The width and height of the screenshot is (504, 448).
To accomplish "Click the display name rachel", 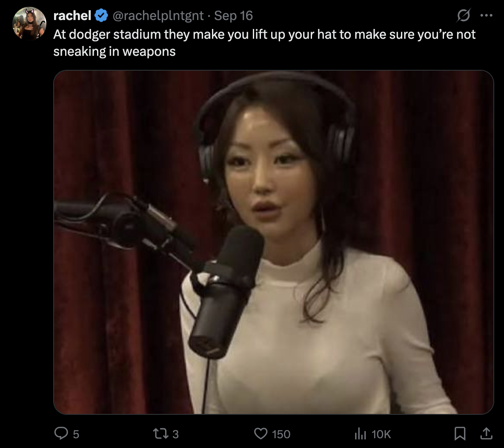I will point(72,15).
